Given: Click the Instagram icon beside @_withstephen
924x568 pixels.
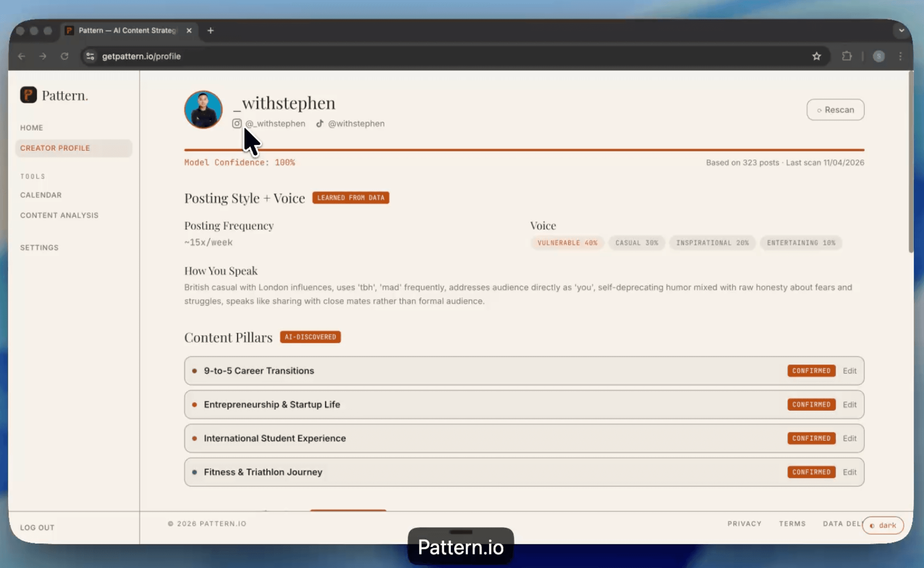Looking at the screenshot, I should 237,123.
